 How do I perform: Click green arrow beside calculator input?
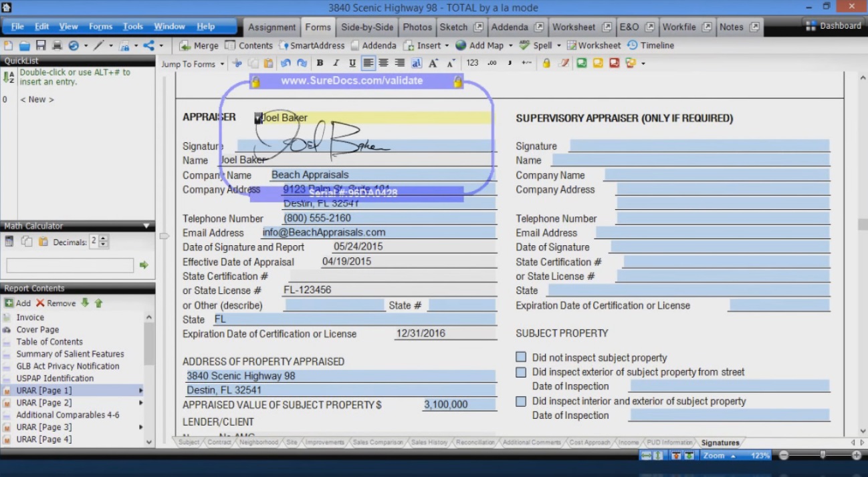[x=144, y=265]
